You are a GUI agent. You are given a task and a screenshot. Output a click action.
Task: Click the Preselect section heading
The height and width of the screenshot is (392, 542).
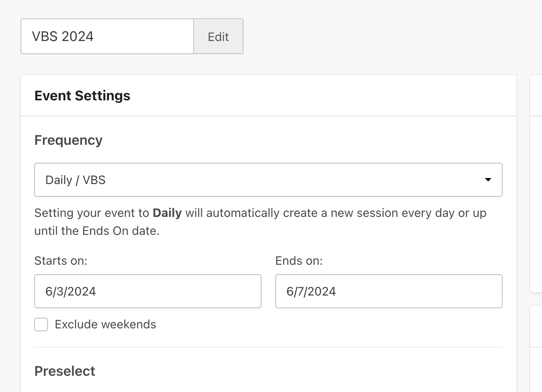point(65,371)
